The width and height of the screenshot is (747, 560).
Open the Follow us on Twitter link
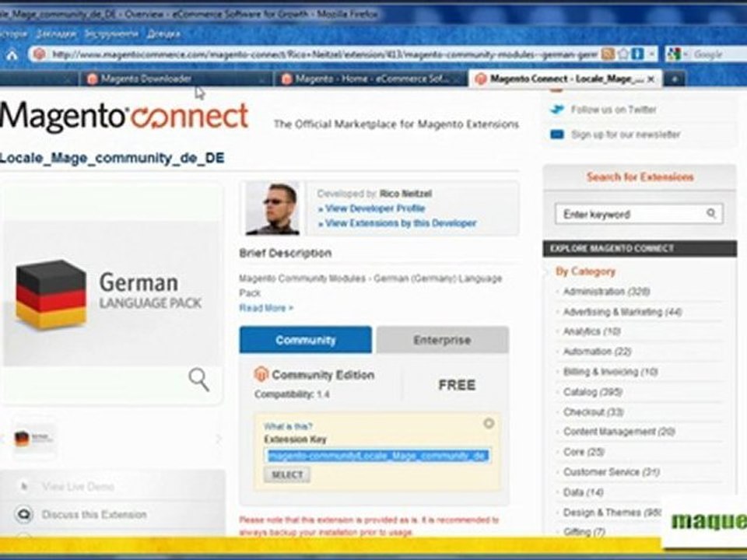(614, 110)
